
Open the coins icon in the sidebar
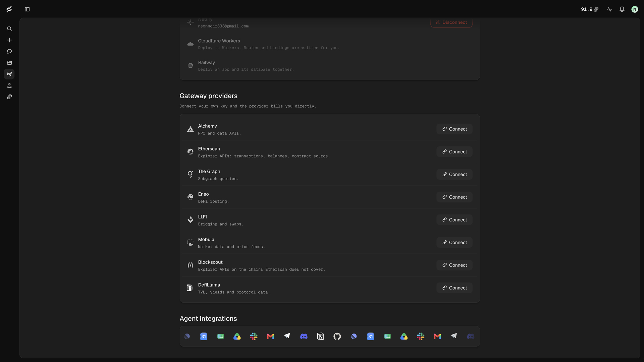point(9,97)
